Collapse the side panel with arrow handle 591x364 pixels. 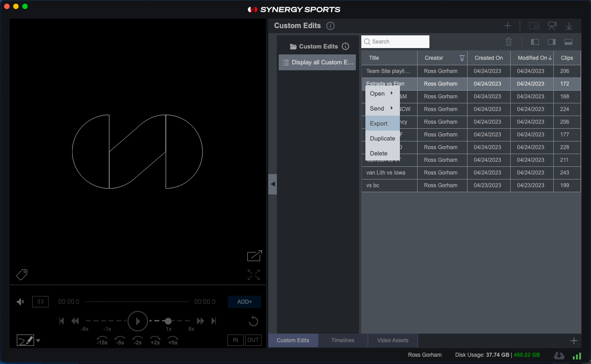272,184
